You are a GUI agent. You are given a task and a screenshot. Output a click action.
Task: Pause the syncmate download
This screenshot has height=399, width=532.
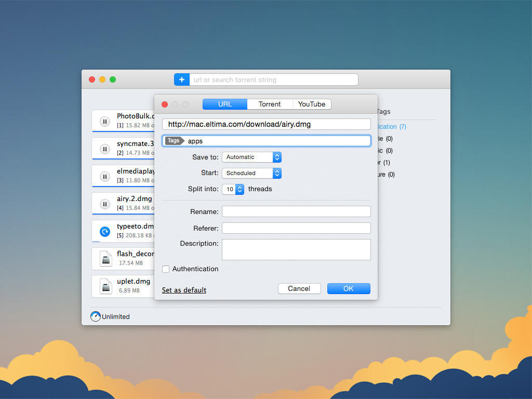tap(105, 149)
